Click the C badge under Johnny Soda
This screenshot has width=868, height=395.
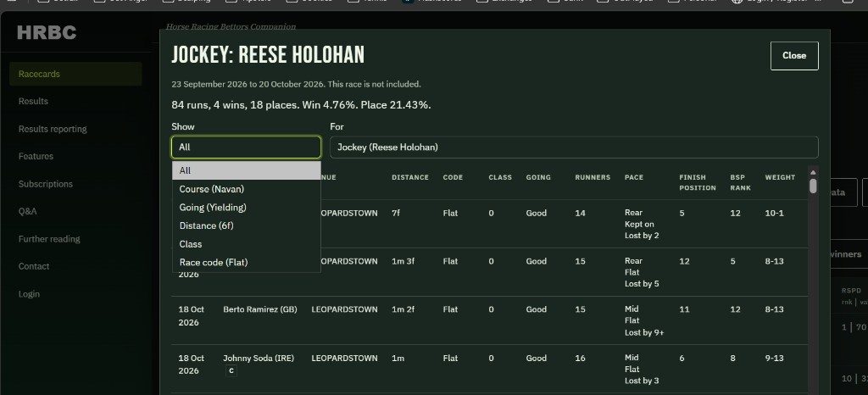tap(231, 370)
